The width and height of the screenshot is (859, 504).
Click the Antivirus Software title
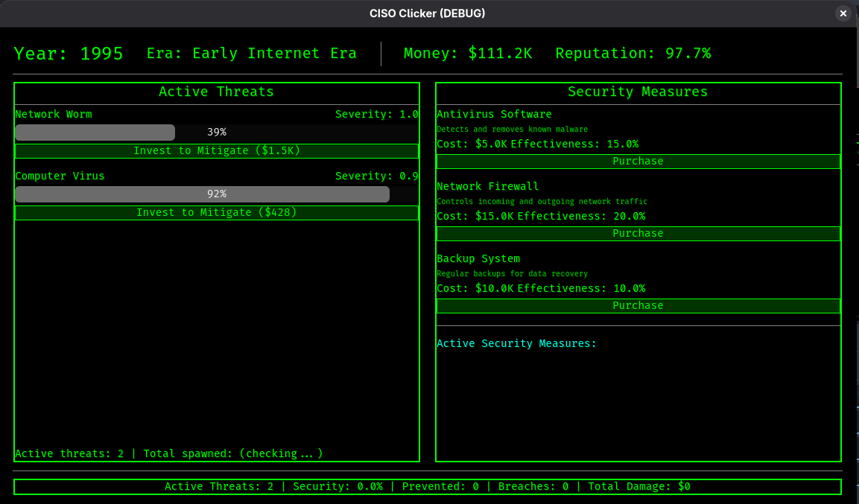(494, 115)
